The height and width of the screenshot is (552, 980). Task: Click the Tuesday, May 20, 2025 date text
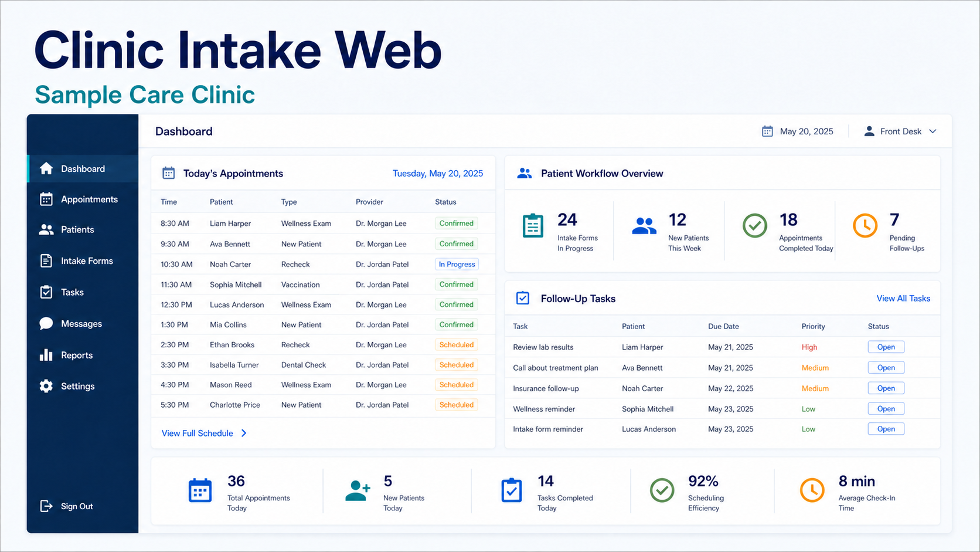click(x=438, y=174)
